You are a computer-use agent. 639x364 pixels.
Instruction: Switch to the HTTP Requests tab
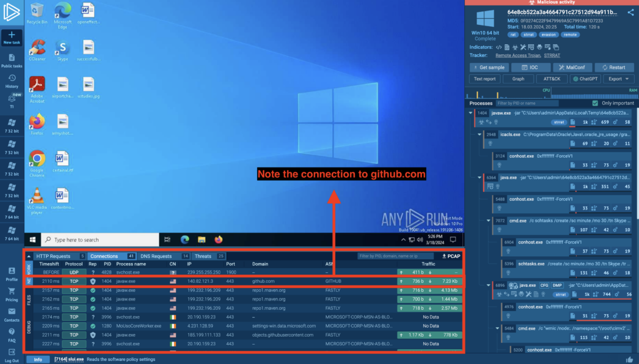[x=53, y=256]
